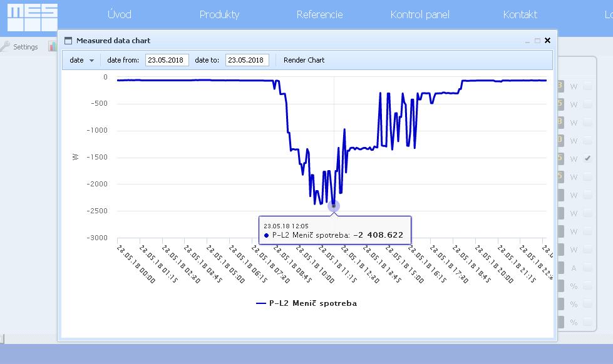Minimize the Measured data chart window
Image resolution: width=613 pixels, height=364 pixels.
527,41
